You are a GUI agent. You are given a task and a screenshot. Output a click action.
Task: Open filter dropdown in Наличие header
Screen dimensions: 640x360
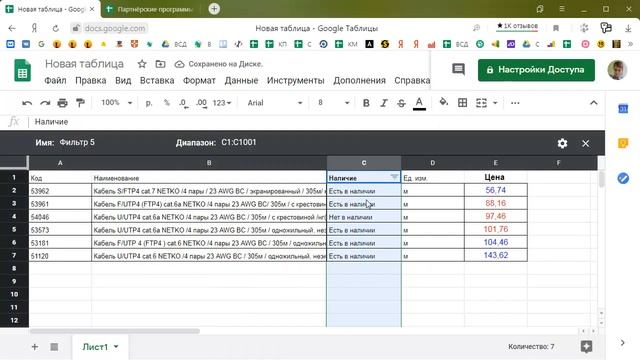click(394, 177)
